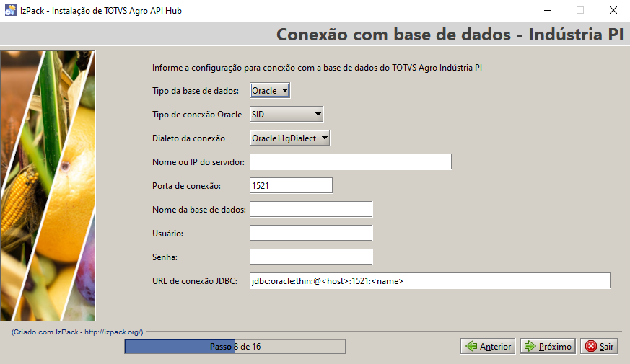Viewport: 630px width, 364px height.
Task: Click the Nome ou IP do servidor field
Action: point(350,161)
